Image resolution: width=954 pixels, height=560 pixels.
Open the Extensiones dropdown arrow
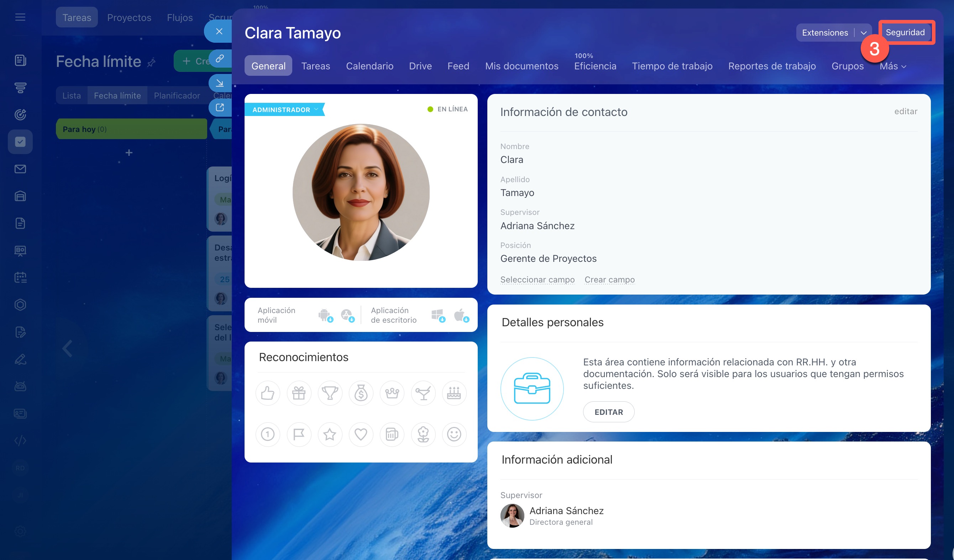[x=864, y=32]
